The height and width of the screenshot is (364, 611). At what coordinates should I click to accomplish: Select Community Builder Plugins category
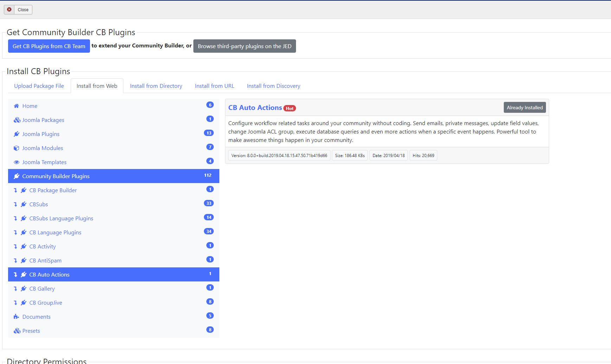[x=114, y=176]
